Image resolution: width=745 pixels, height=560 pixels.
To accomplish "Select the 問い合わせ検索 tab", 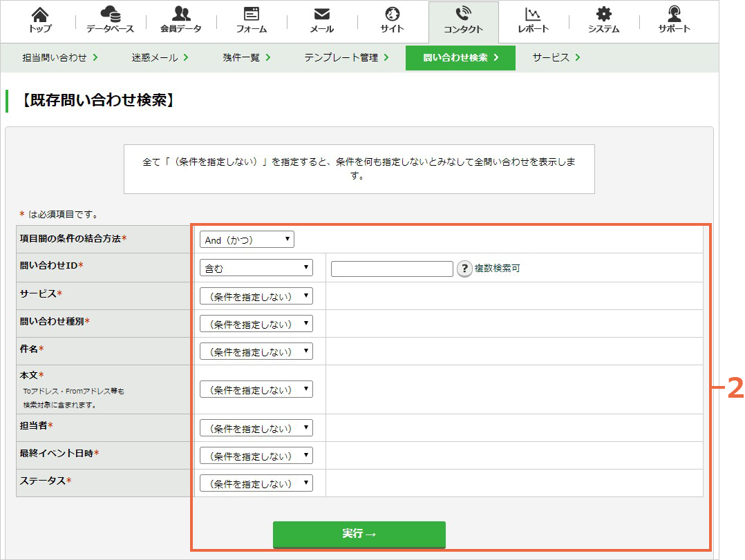I will click(460, 58).
